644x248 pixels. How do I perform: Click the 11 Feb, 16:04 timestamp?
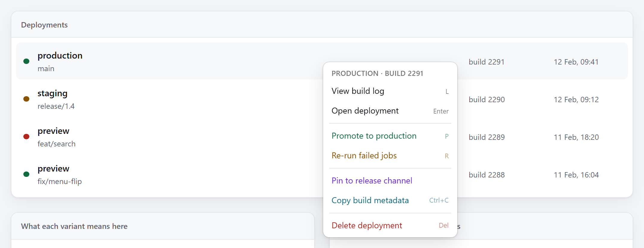[x=576, y=175]
